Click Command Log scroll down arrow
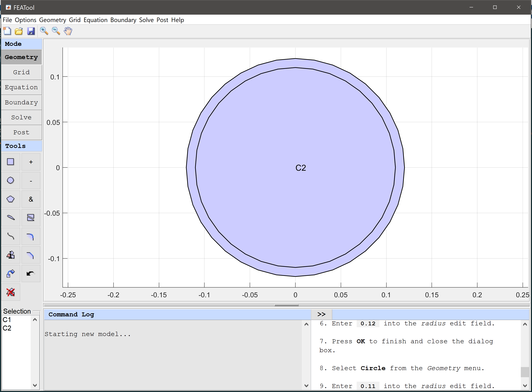This screenshot has width=532, height=392. pyautogui.click(x=306, y=386)
